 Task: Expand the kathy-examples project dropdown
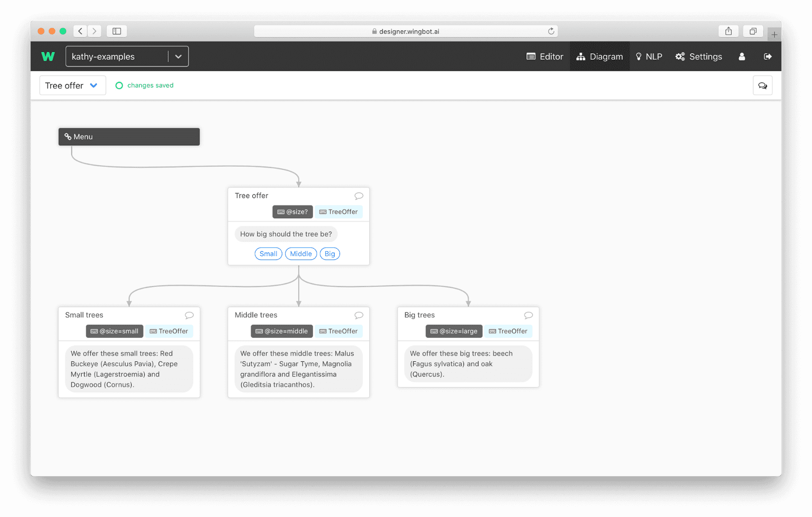click(178, 56)
